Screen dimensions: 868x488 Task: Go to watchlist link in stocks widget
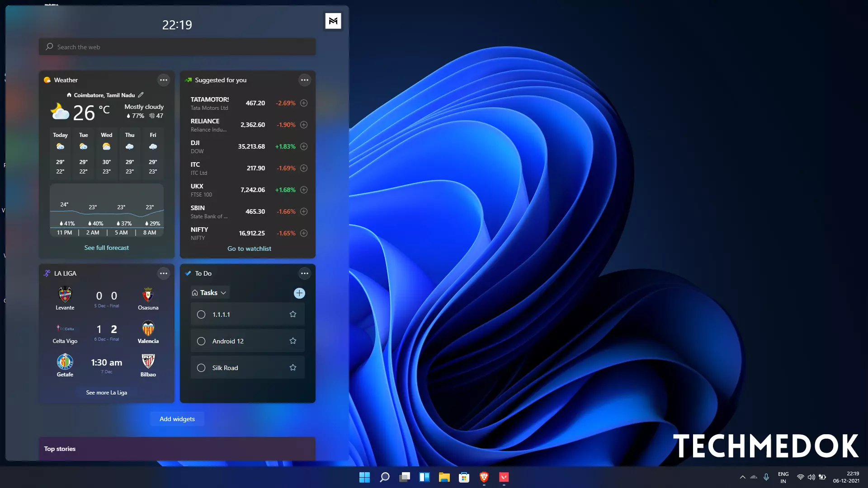click(249, 248)
